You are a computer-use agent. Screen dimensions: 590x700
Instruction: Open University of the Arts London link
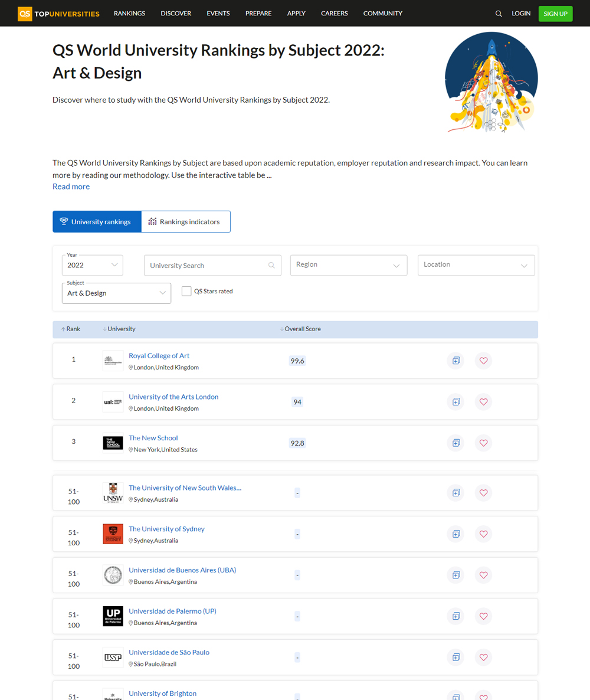coord(173,397)
